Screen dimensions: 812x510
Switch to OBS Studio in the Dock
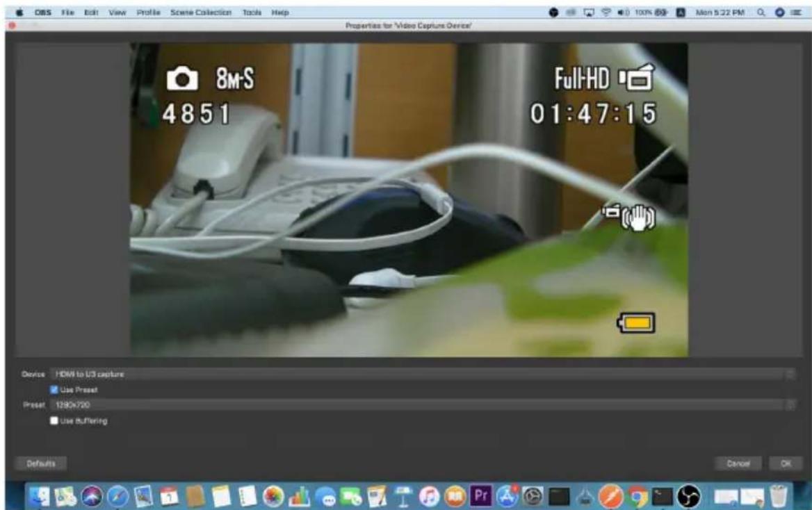pos(689,497)
